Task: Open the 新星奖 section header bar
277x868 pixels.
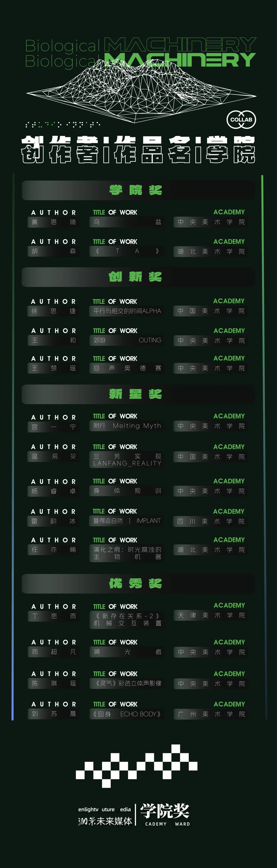Action: pyautogui.click(x=138, y=394)
